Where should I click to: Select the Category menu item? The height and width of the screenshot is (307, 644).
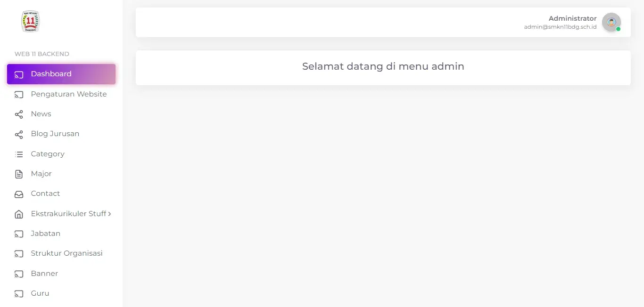(61, 154)
